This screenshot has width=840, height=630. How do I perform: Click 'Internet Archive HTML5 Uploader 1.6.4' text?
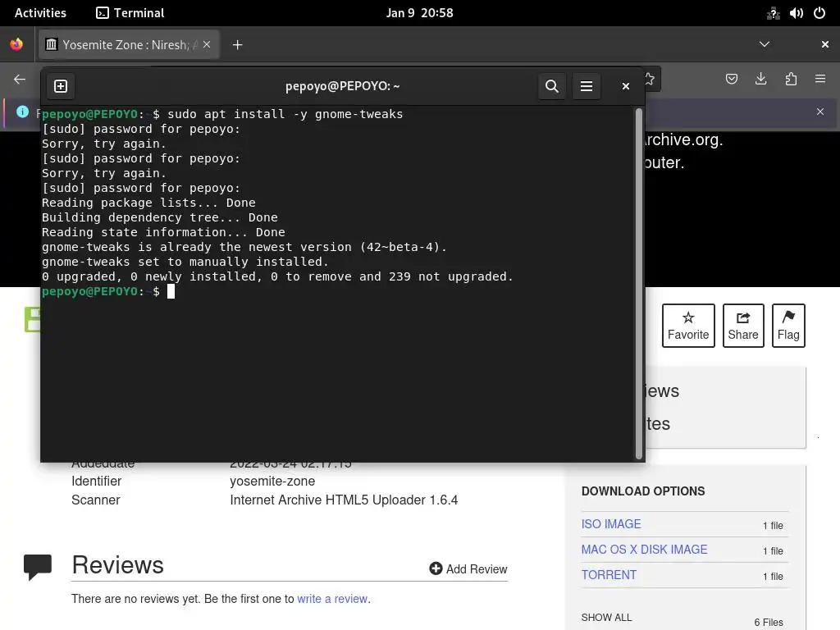click(344, 500)
